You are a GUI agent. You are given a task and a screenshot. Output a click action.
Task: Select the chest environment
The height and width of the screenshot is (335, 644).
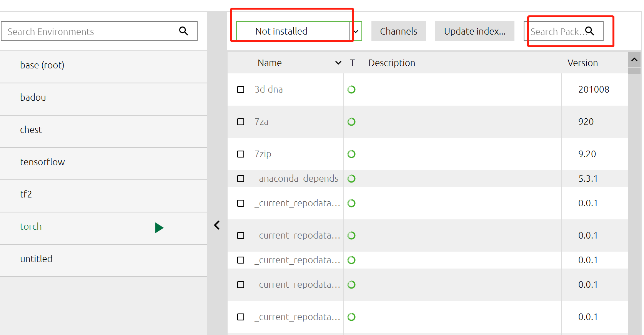pos(103,131)
